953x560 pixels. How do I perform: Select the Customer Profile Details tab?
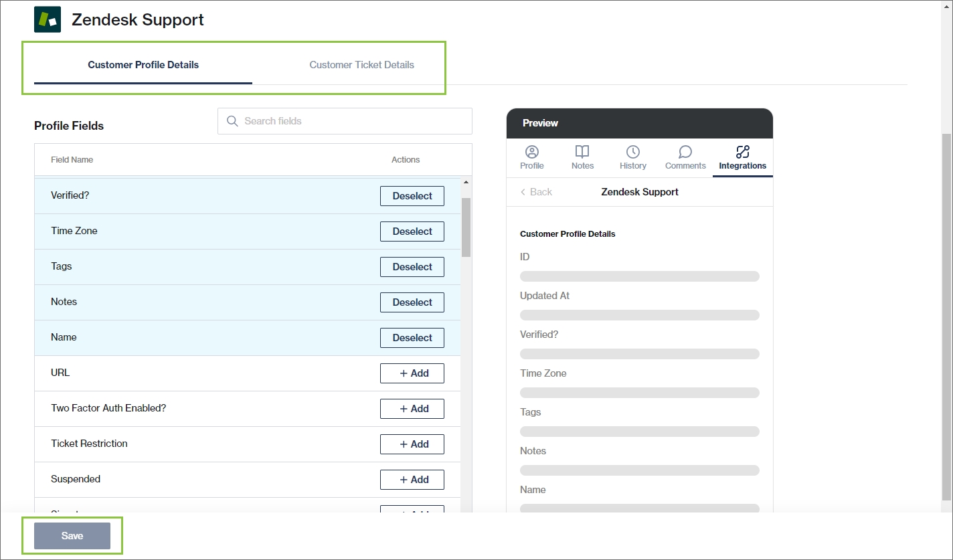(143, 65)
